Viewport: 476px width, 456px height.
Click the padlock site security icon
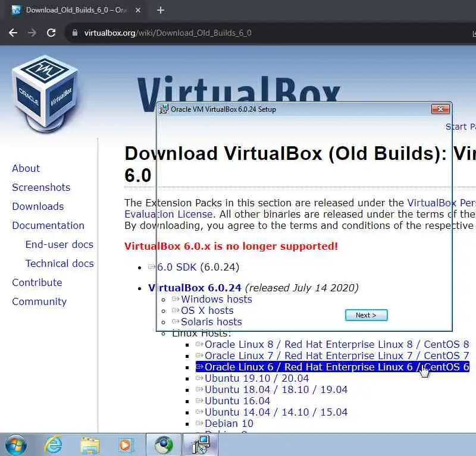75,33
